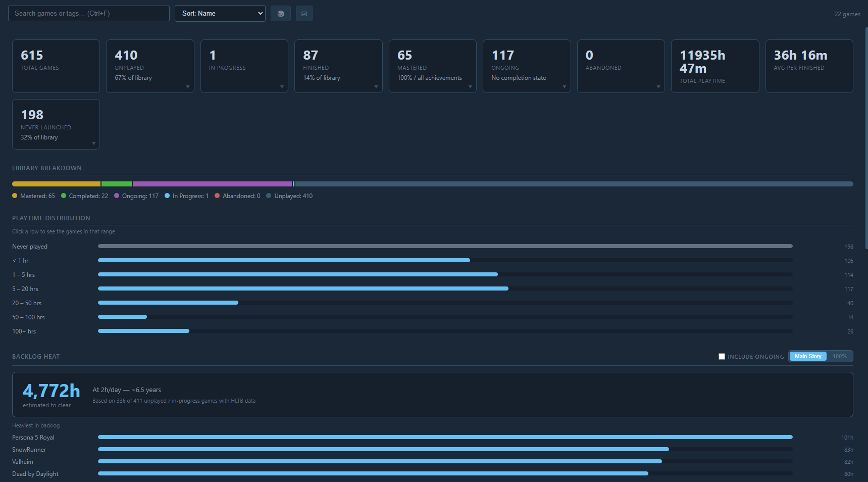Click the 615 Total Games card
Image resolution: width=868 pixels, height=482 pixels.
(56, 66)
